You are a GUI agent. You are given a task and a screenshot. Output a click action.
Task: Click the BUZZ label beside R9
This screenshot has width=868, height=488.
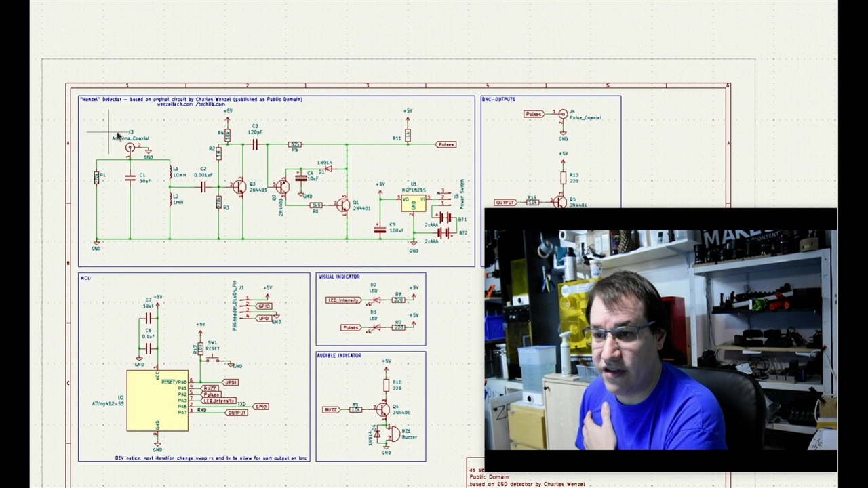(331, 409)
